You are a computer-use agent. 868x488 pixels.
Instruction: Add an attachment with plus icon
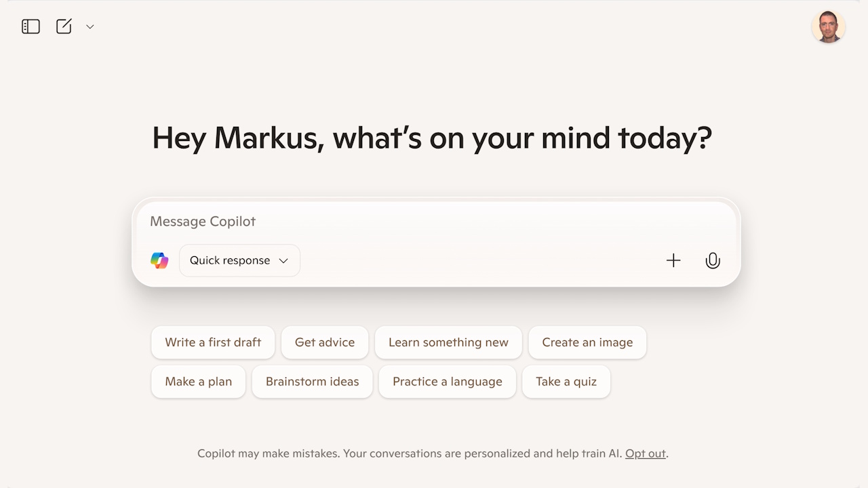[673, 260]
